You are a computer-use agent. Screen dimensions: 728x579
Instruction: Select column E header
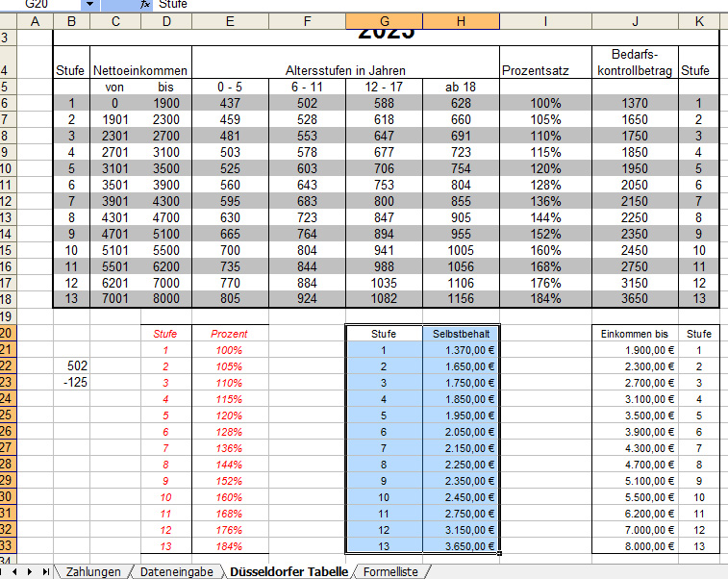click(230, 21)
